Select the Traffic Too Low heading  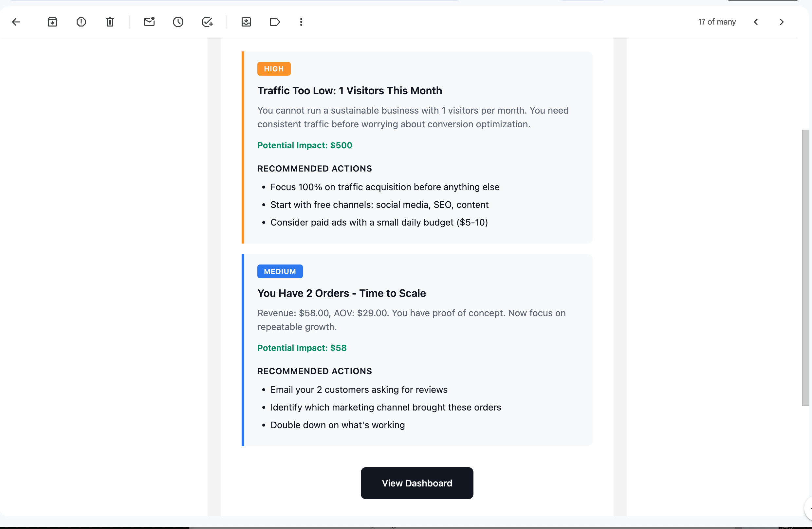click(x=349, y=91)
